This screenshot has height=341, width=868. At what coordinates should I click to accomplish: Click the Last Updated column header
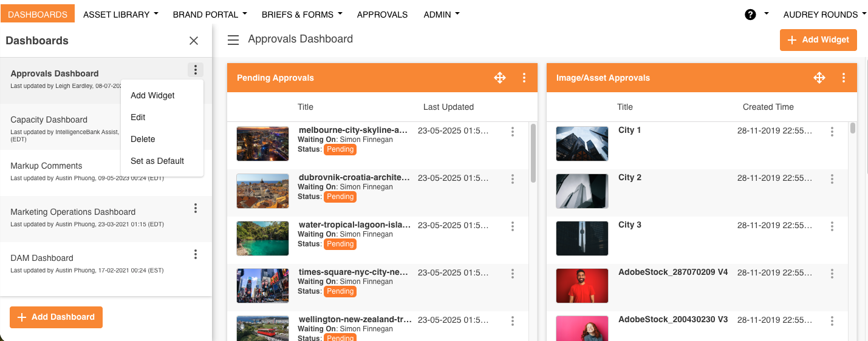pos(448,107)
